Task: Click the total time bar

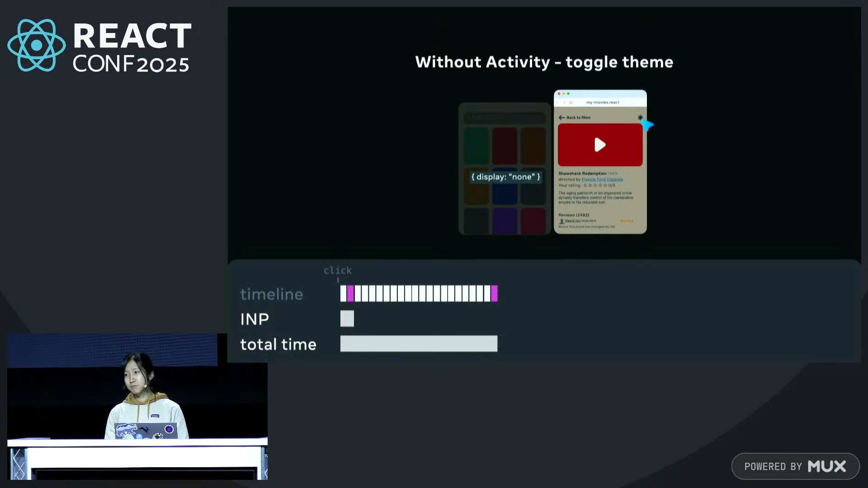Action: (x=419, y=343)
